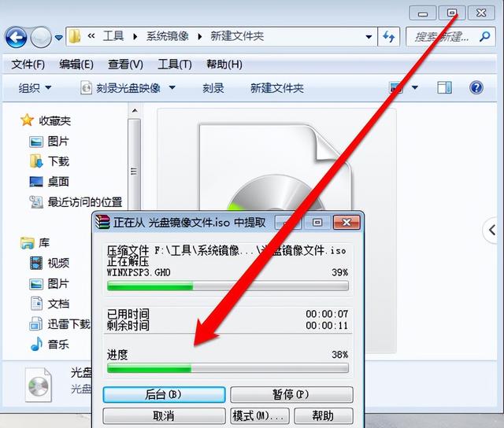The height and width of the screenshot is (428, 504).
Task: Click the 刻录 toolbar button
Action: [213, 88]
